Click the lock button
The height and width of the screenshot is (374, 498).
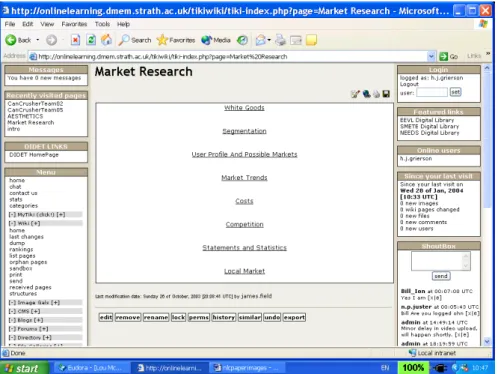click(x=178, y=317)
